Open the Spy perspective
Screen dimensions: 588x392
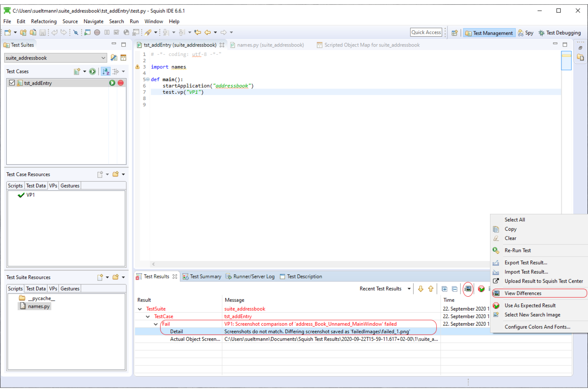pyautogui.click(x=525, y=33)
